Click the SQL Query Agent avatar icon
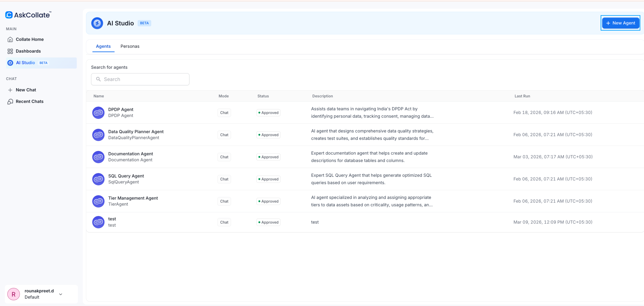Viewport: 644px width, 306px height. click(x=98, y=179)
